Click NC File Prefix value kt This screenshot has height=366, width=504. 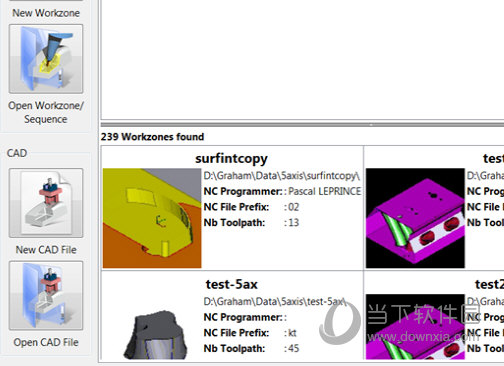pos(292,333)
